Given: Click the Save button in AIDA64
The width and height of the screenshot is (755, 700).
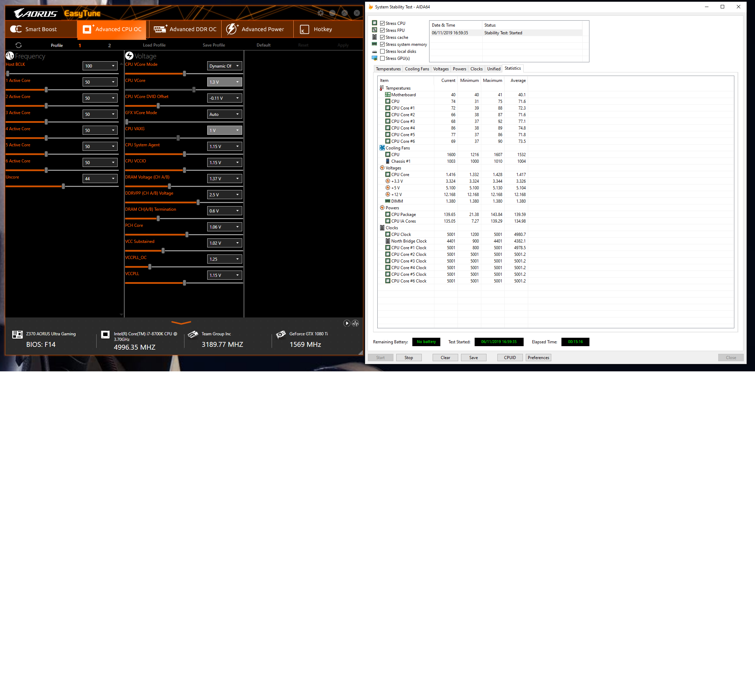Looking at the screenshot, I should point(474,358).
